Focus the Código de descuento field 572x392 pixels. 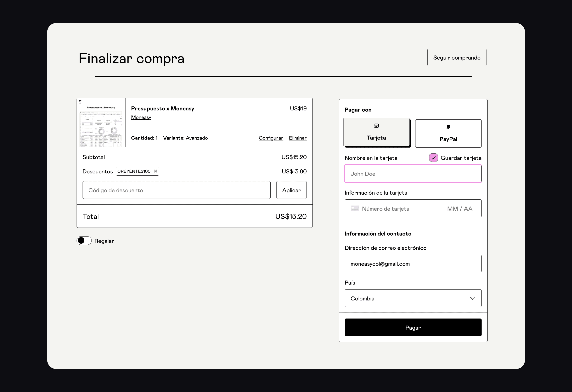pos(176,190)
